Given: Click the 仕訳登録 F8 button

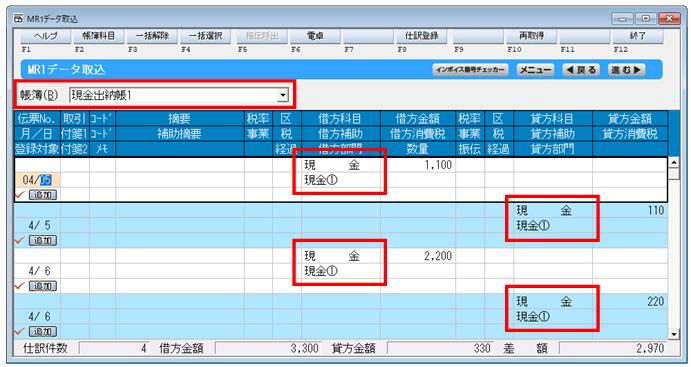Looking at the screenshot, I should tap(421, 36).
